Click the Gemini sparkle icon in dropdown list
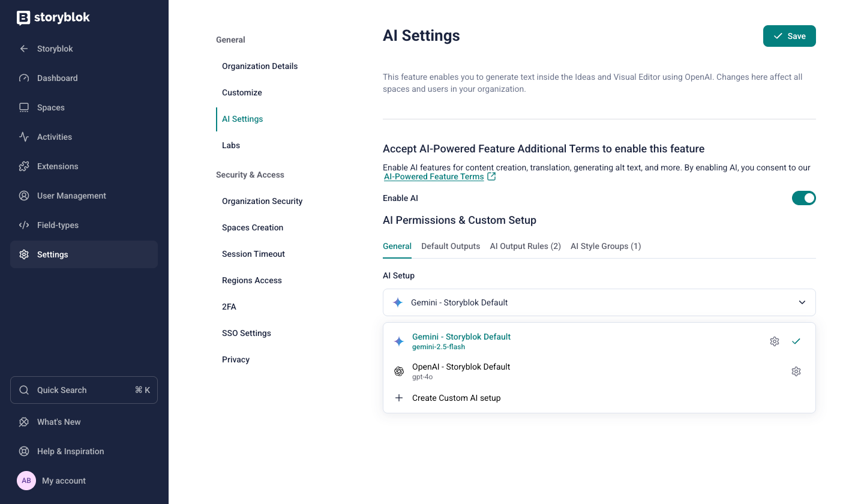Screen dimensions: 864x504 tap(399, 341)
